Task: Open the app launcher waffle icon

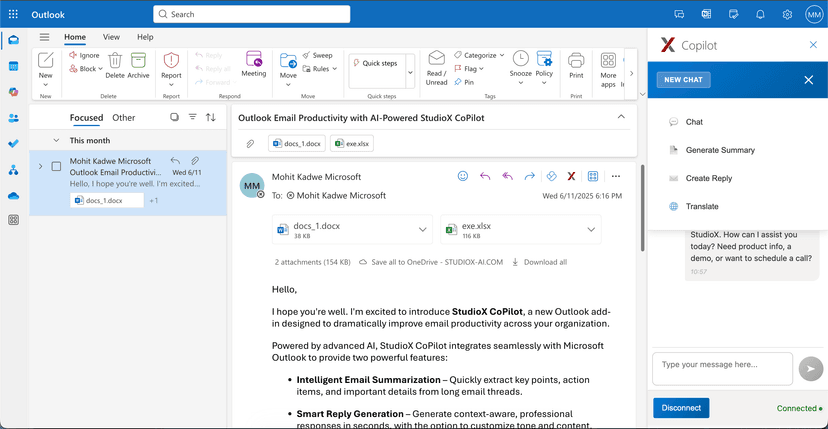Action: click(13, 14)
